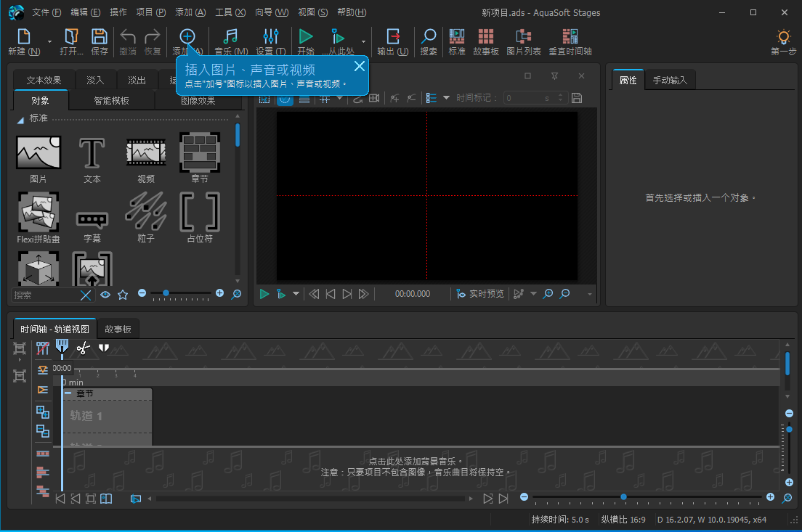Click the scissors cut tool in timeline
Image resolution: width=802 pixels, height=532 pixels.
83,348
